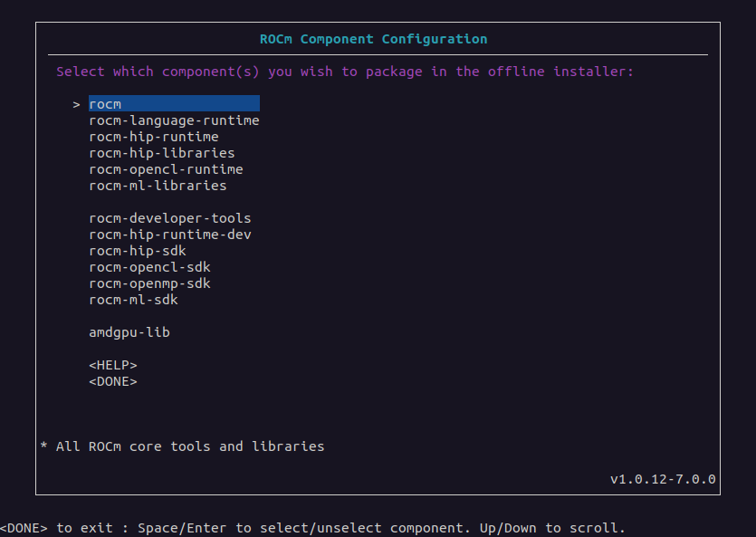This screenshot has height=537, width=756.
Task: Pick the rocm-opencl-sdk item
Action: point(150,267)
